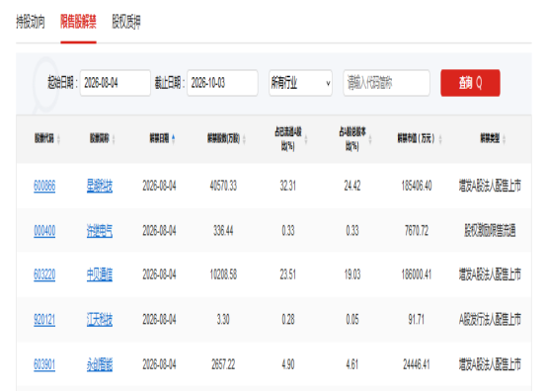Sort by total A-share capital ratio arrow

(x=370, y=139)
